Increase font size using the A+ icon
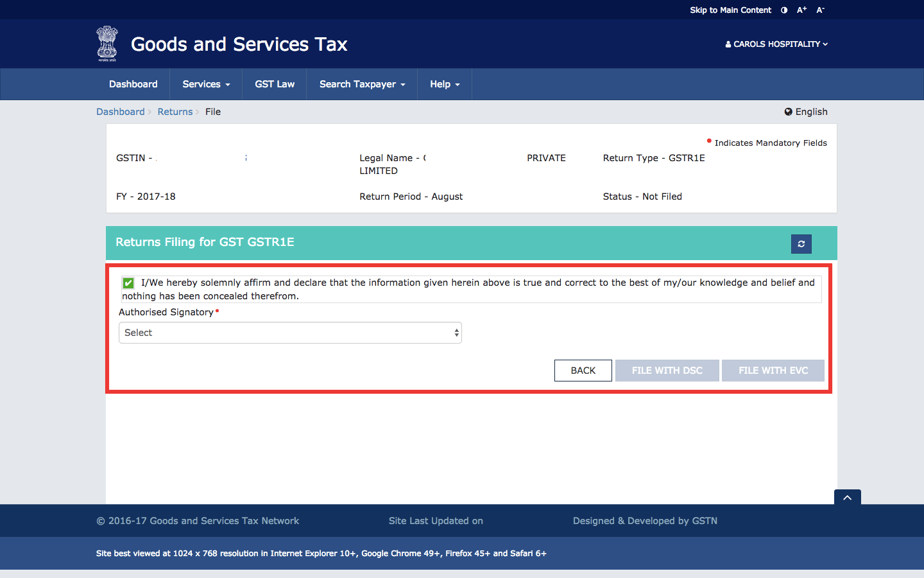Image resolution: width=924 pixels, height=578 pixels. coord(801,10)
